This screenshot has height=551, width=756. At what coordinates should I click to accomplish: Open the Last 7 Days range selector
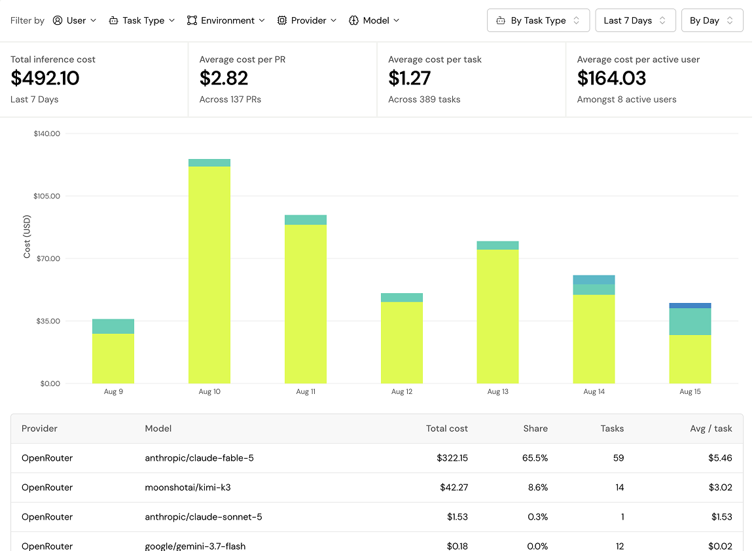(635, 20)
